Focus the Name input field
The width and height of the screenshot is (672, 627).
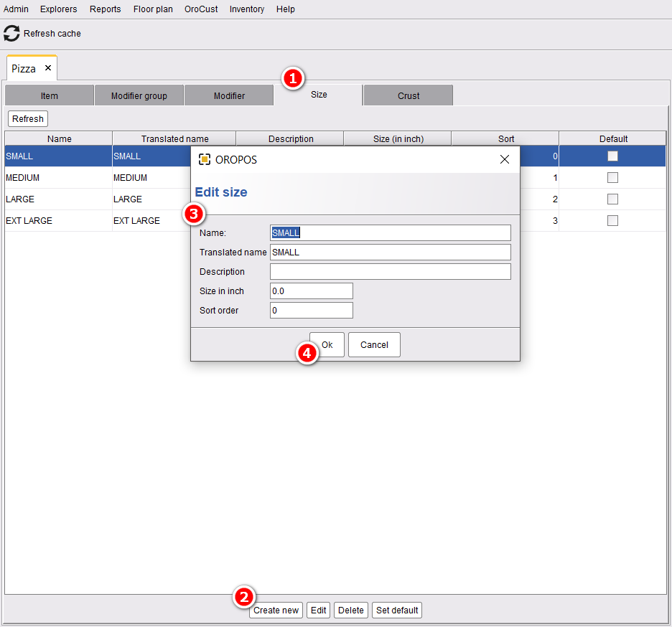(391, 233)
